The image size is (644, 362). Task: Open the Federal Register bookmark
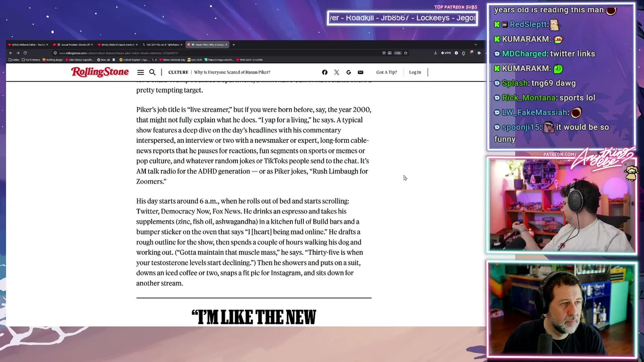pos(134,60)
